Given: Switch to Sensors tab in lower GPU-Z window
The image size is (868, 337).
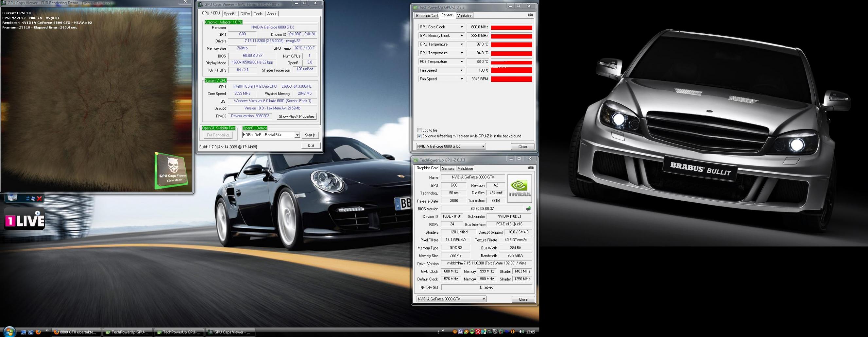Looking at the screenshot, I should [x=448, y=168].
